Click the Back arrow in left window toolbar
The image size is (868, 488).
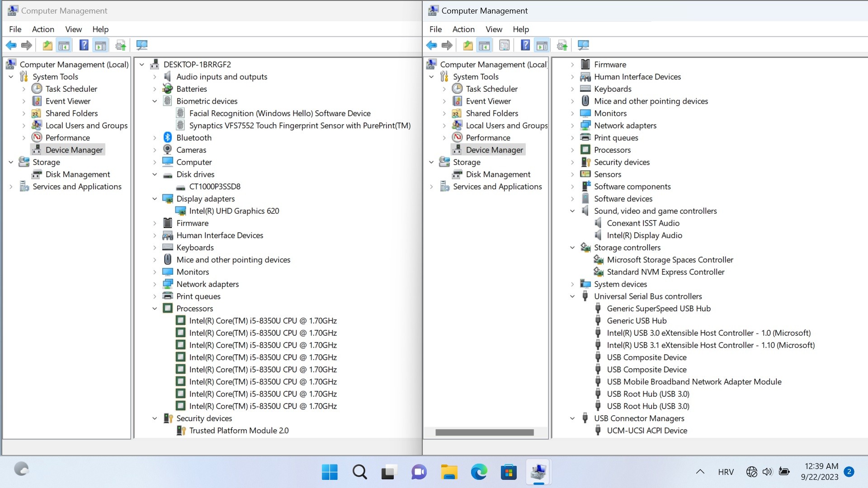[11, 45]
